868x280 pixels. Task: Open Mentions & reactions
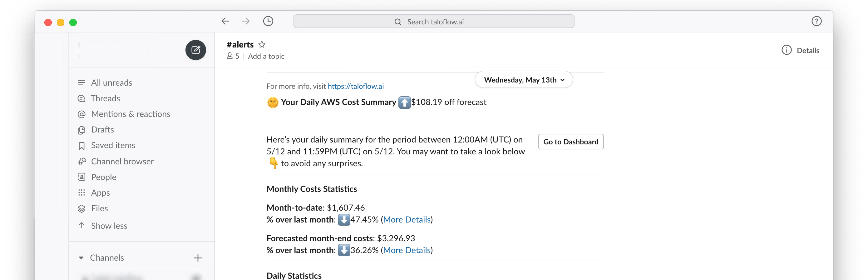pos(131,114)
